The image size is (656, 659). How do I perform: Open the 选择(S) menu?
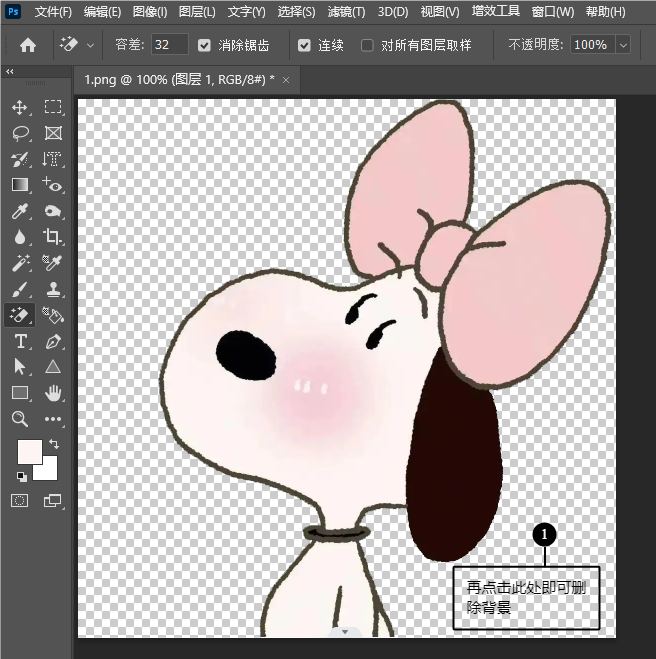[296, 12]
